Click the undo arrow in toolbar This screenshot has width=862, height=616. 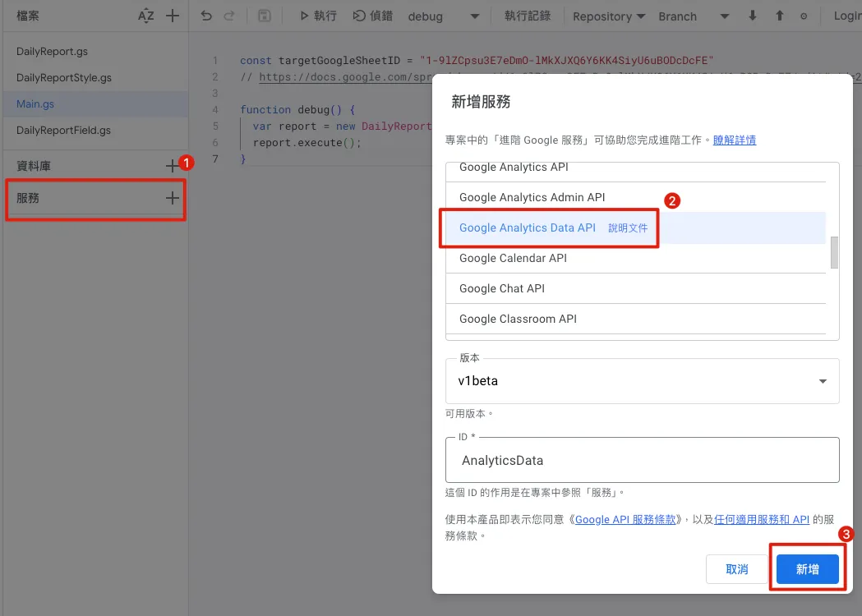[206, 16]
